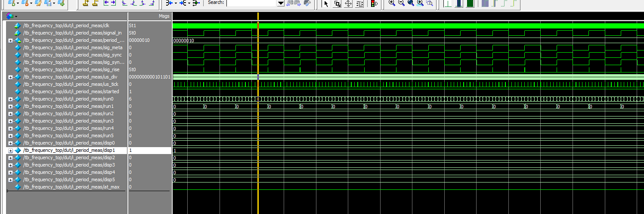Click the clk value St1
This screenshot has width=644, height=214.
tap(132, 25)
